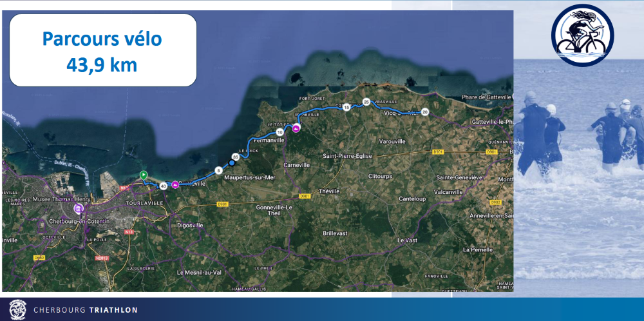Select the km 25 route marker
This screenshot has height=321, width=644.
point(366,101)
